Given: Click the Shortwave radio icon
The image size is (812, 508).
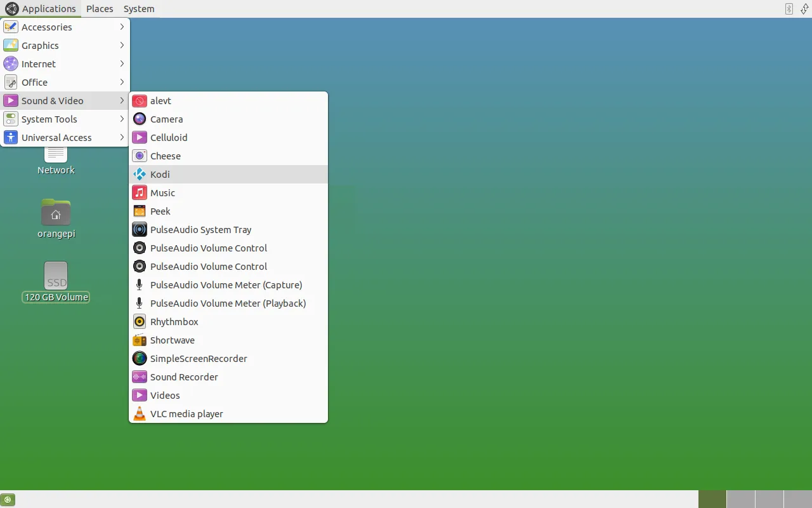Looking at the screenshot, I should point(140,340).
